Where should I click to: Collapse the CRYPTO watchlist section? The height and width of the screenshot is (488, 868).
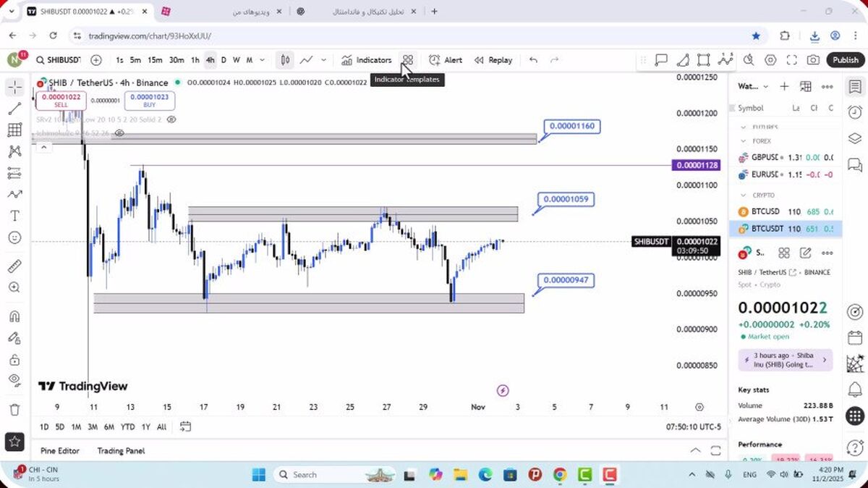[743, 195]
